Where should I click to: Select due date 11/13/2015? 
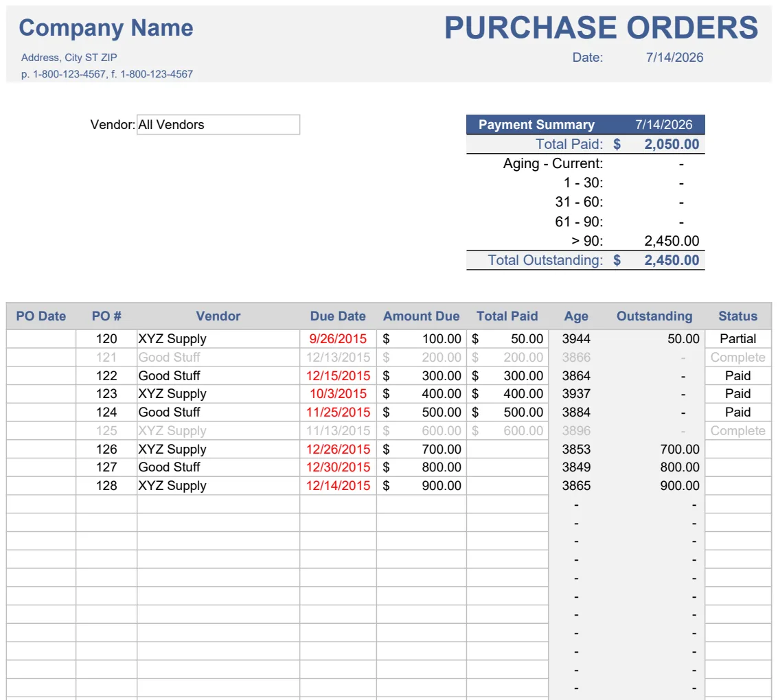click(x=338, y=431)
